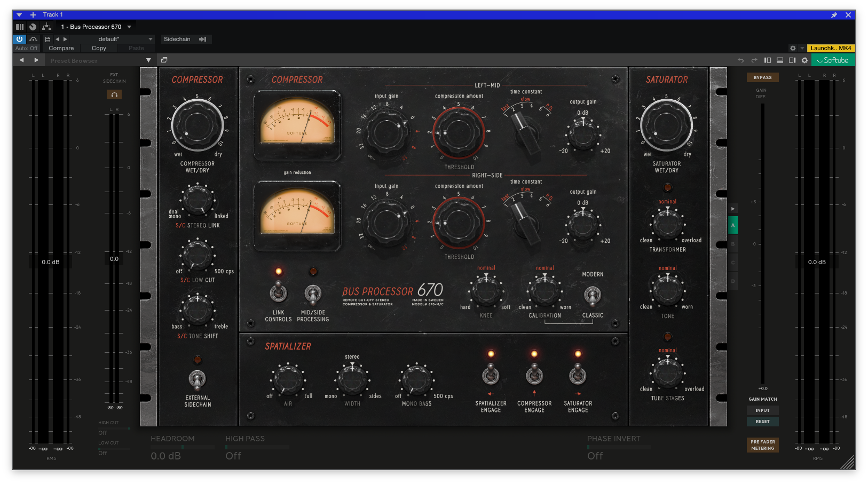Click the Launchk.. MK4 controller label
This screenshot has height=484, width=868.
click(831, 48)
